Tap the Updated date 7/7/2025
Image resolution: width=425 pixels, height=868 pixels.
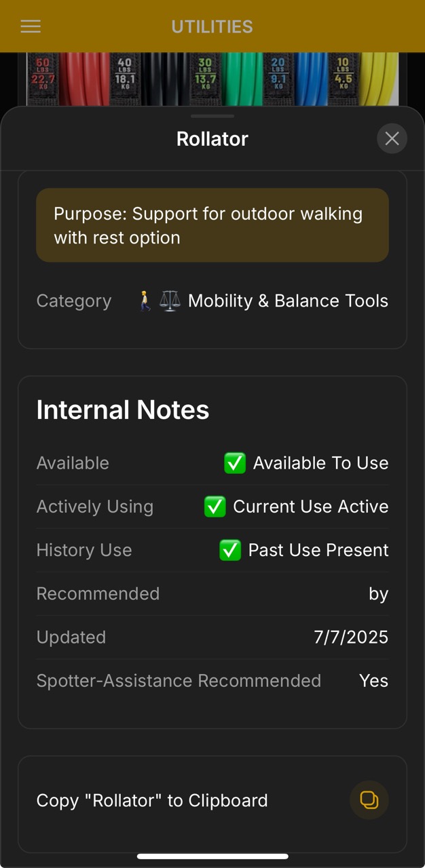(x=351, y=637)
